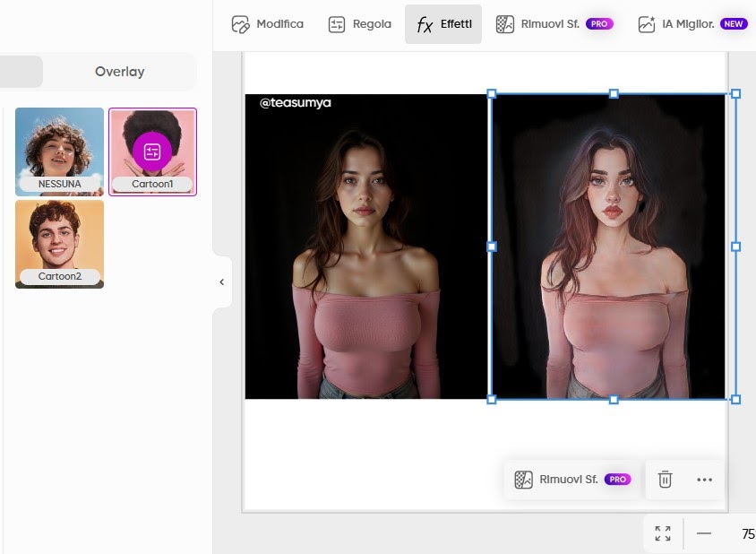756x554 pixels.
Task: Collapse the left effects panel arrow
Action: pos(221,282)
